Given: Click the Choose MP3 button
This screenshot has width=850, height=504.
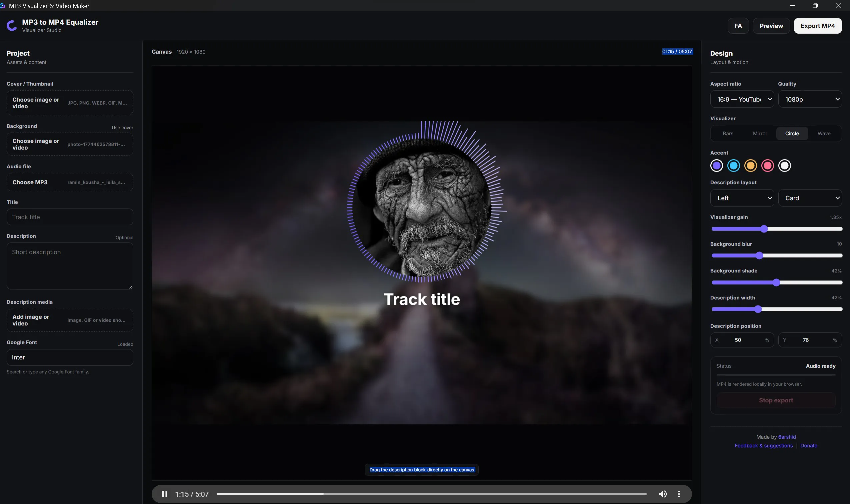Looking at the screenshot, I should (x=70, y=182).
